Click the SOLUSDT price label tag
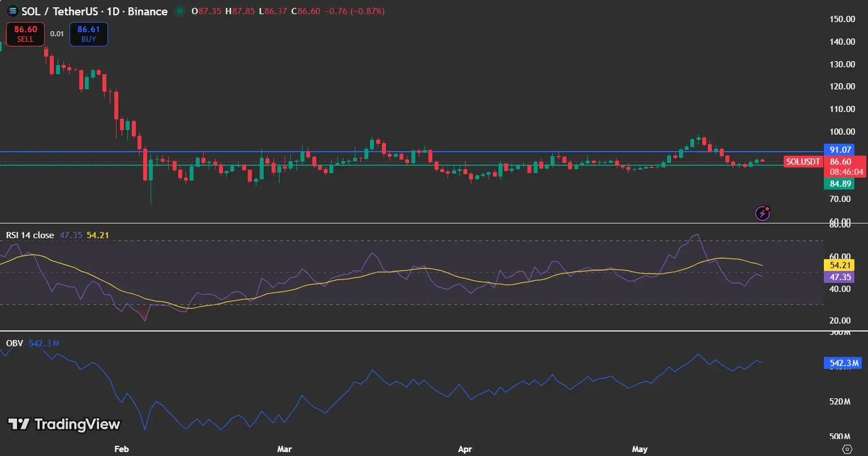 click(x=803, y=162)
